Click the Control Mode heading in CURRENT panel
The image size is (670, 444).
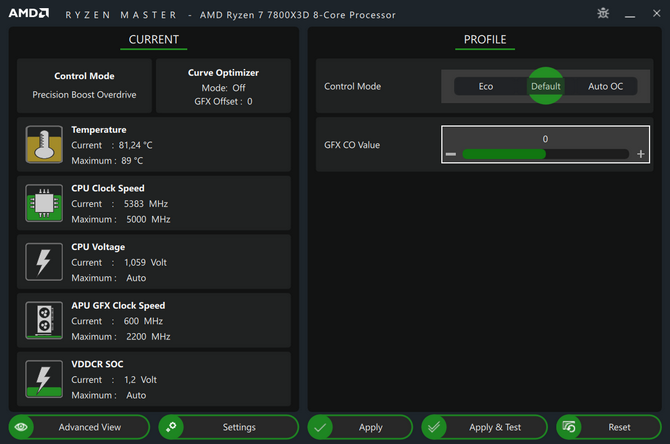[84, 76]
